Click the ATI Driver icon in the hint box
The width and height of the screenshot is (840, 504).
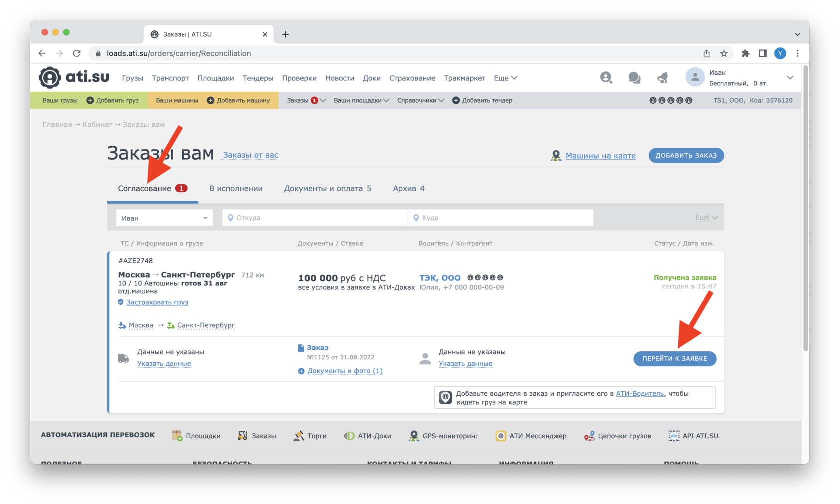445,397
